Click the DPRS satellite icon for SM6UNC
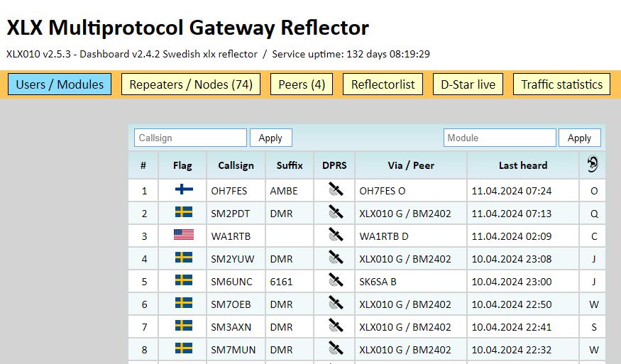Screen dimensions: 621x364 (335, 281)
